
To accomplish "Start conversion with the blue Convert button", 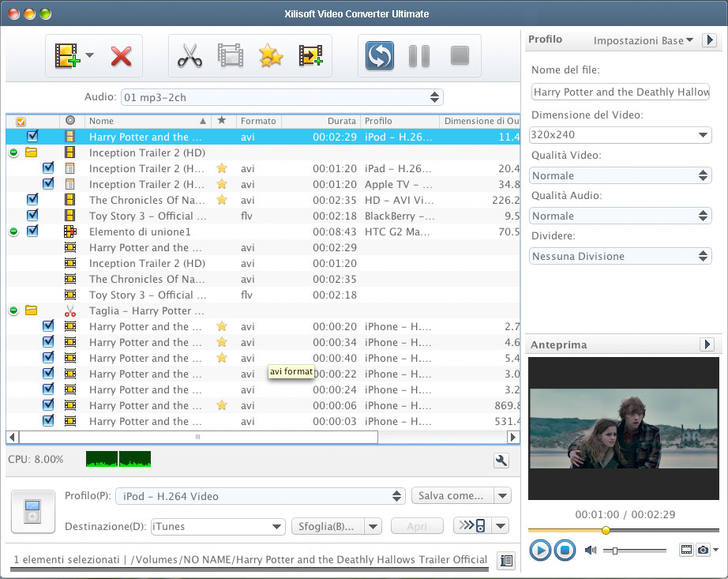I will (x=379, y=56).
